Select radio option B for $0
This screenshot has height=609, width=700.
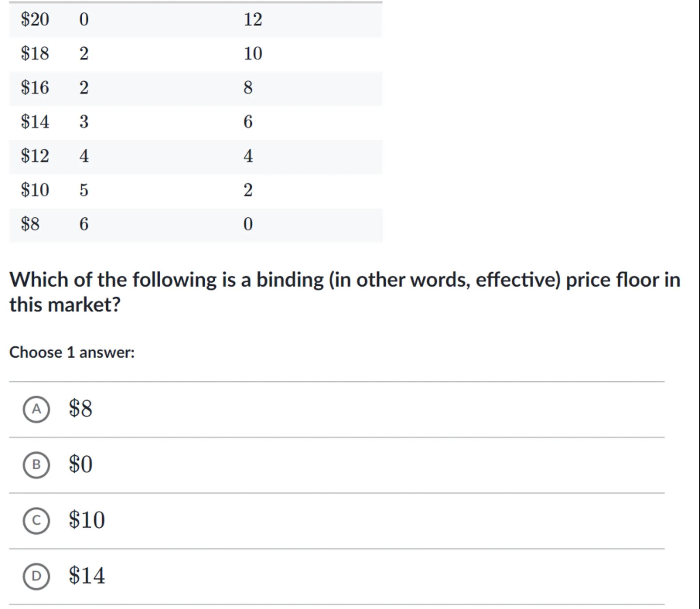36,465
